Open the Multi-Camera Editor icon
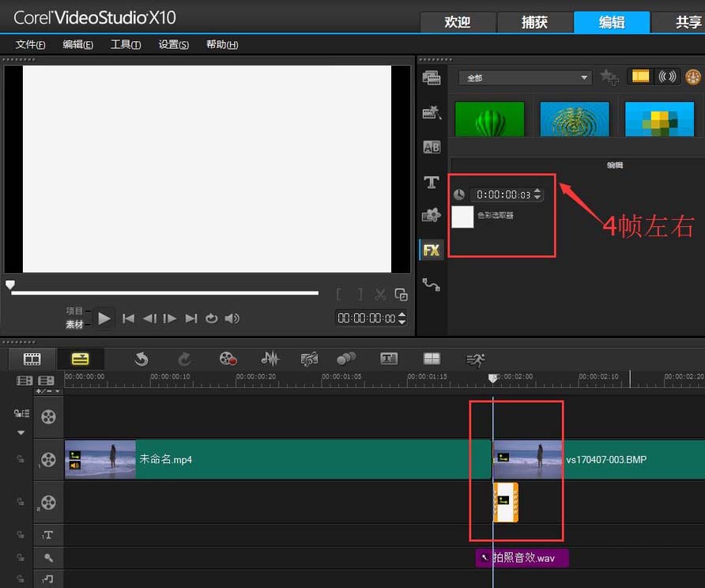The width and height of the screenshot is (705, 588). [x=432, y=359]
